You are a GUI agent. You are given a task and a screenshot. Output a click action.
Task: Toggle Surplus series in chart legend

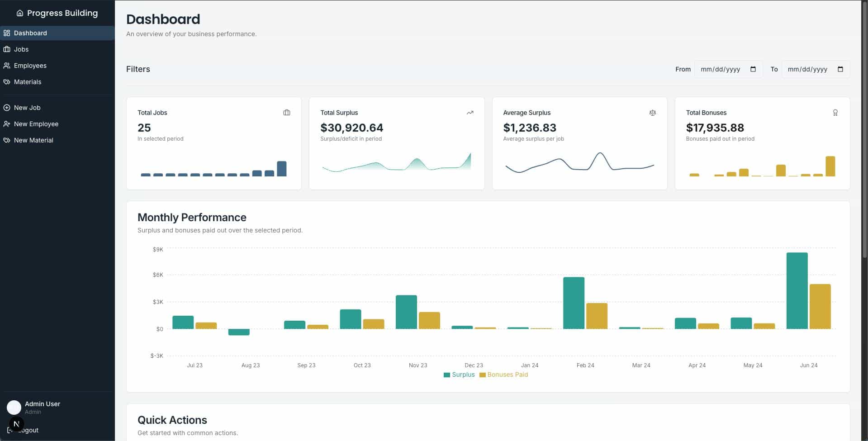pyautogui.click(x=459, y=375)
